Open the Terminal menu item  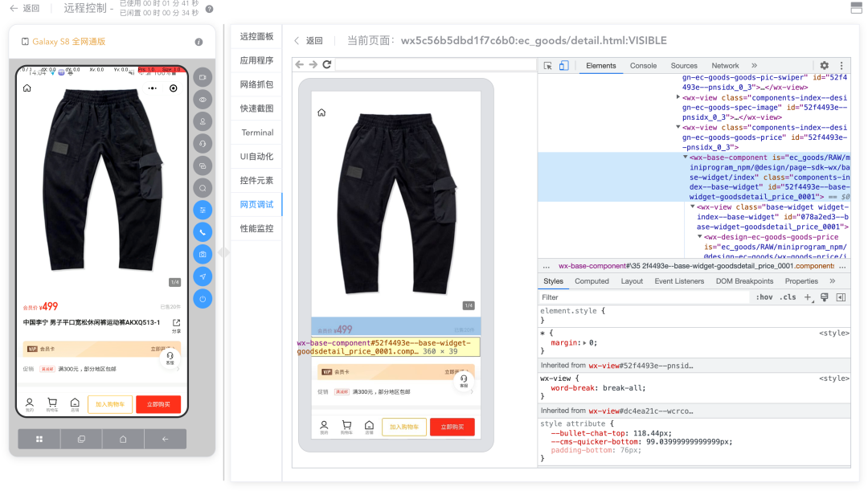click(256, 133)
